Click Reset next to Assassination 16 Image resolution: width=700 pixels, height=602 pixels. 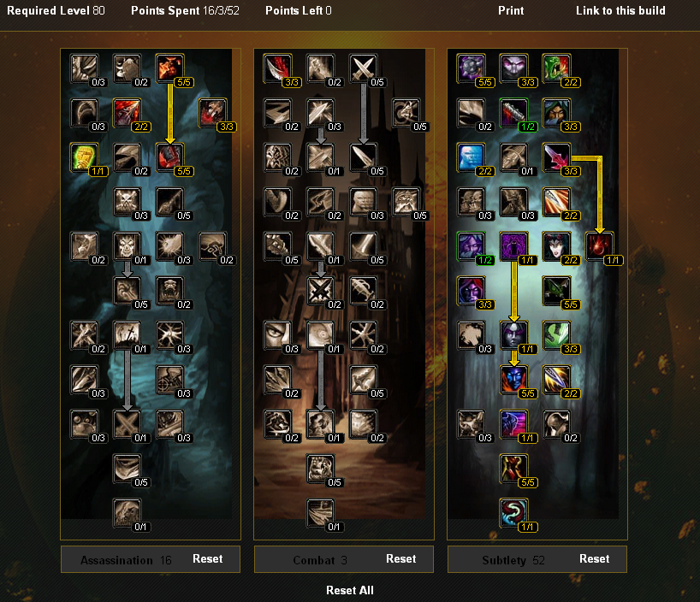(x=208, y=558)
